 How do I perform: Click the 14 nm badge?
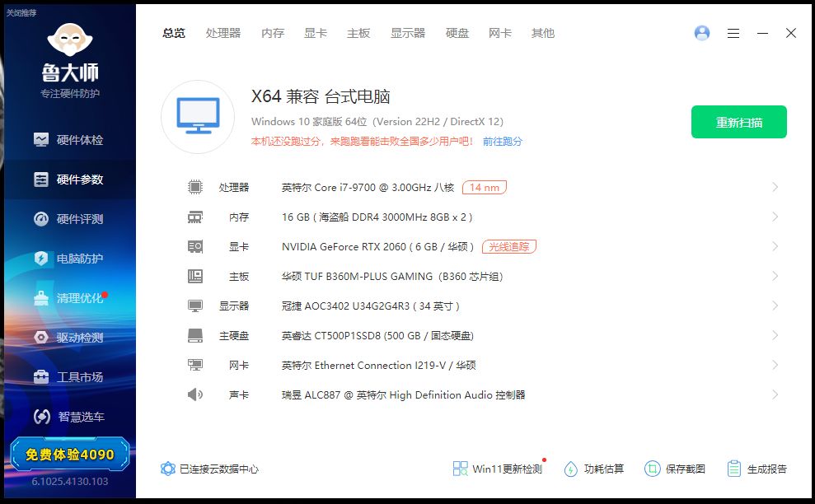click(x=485, y=187)
